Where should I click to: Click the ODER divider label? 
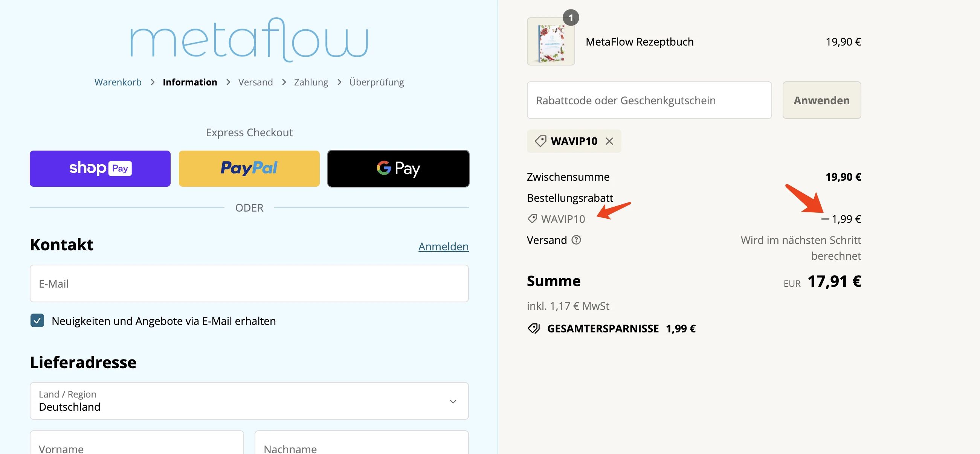point(249,207)
